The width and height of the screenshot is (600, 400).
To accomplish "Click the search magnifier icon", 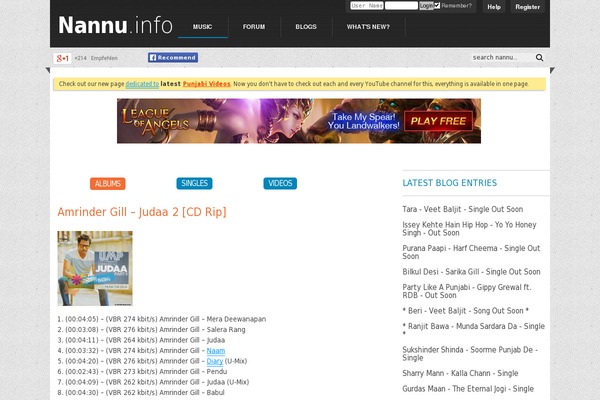I will pyautogui.click(x=539, y=57).
